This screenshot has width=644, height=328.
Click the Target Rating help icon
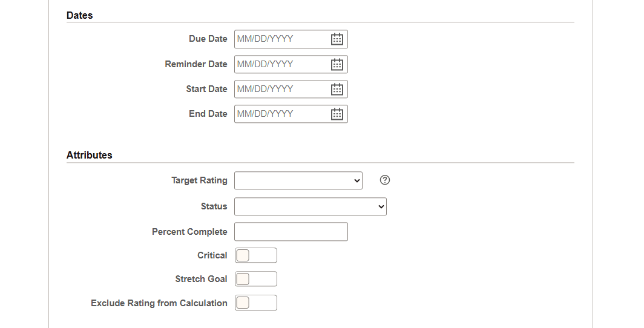[x=384, y=180]
